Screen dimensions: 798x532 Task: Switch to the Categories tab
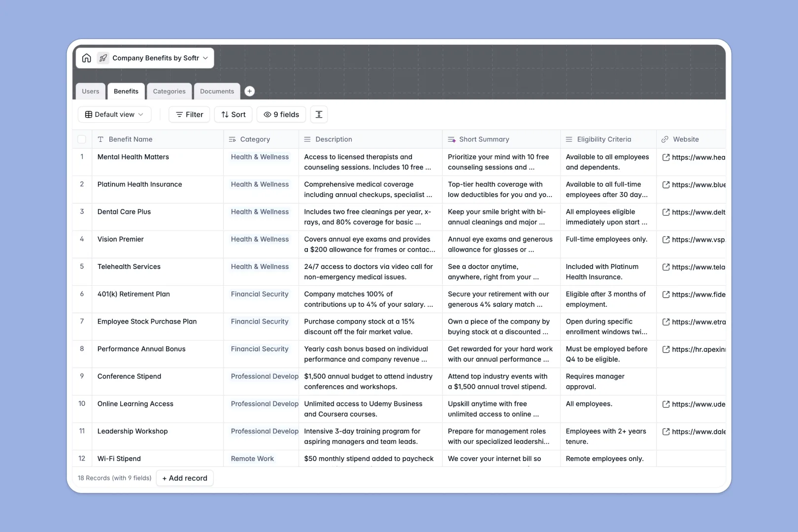(x=169, y=91)
